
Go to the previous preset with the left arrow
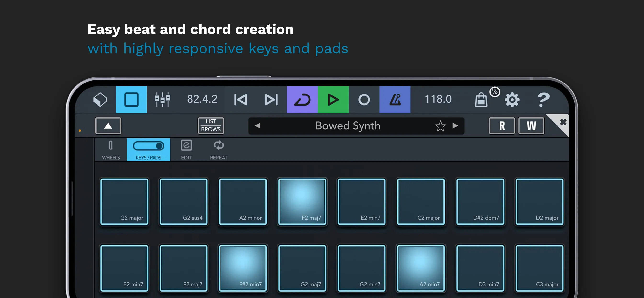point(258,126)
